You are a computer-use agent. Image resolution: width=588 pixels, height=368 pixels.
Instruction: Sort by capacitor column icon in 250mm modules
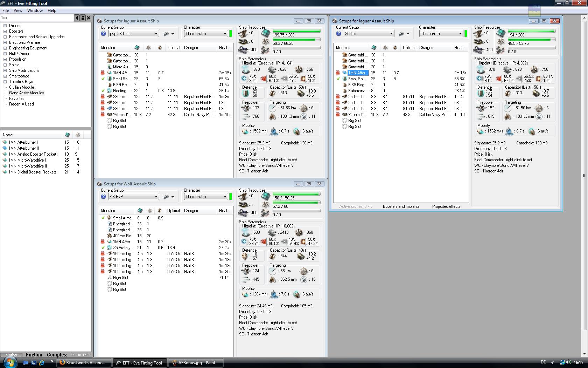[x=395, y=48]
